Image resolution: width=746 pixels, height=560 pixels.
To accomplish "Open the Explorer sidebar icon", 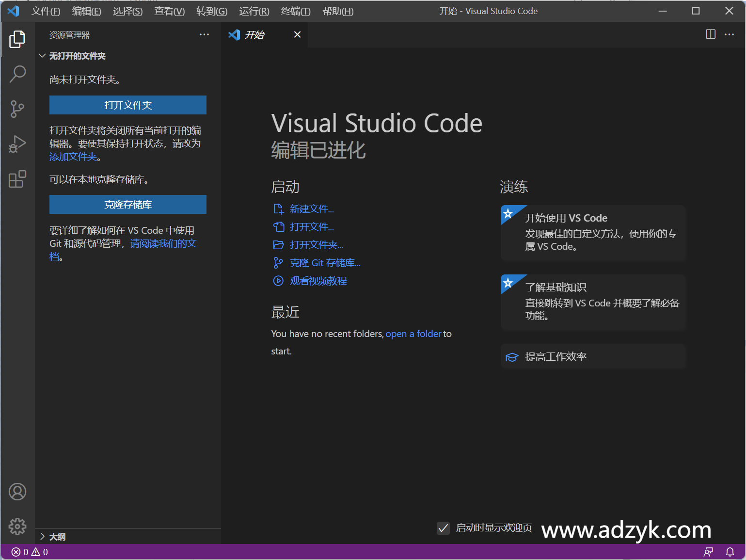I will pos(17,40).
